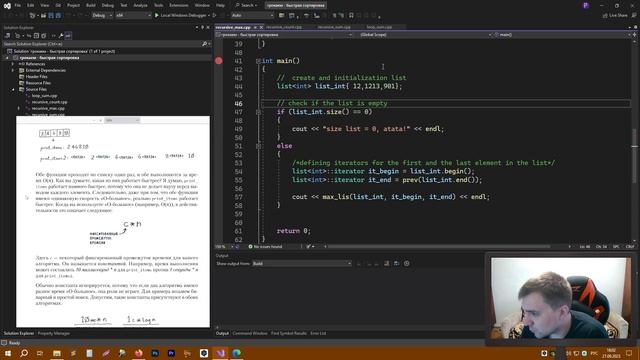Expand the References node
This screenshot has width=640, height=360.
tap(13, 64)
